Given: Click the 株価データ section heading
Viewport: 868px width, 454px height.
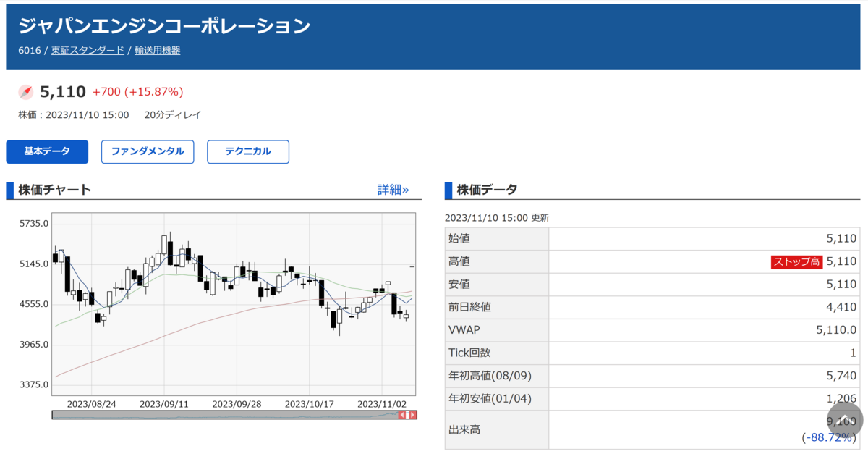Looking at the screenshot, I should [x=487, y=190].
